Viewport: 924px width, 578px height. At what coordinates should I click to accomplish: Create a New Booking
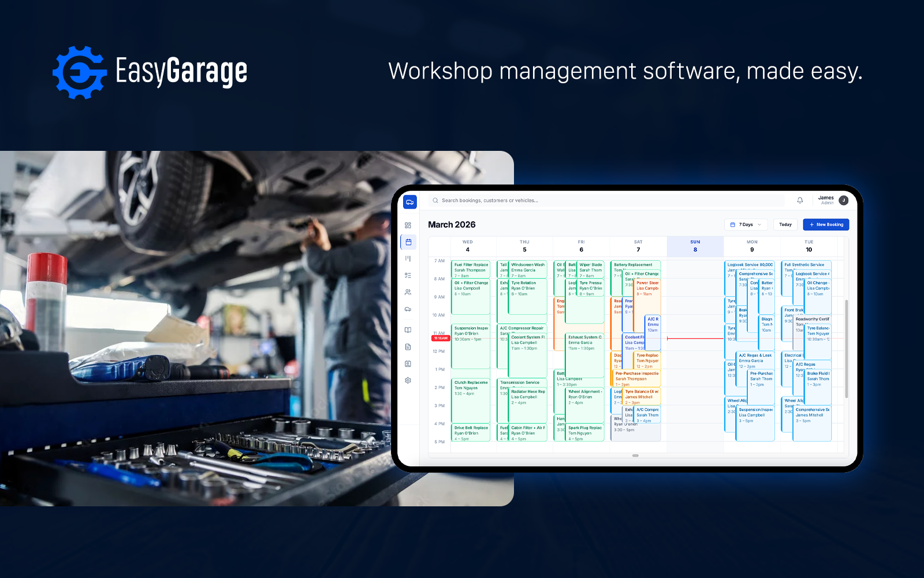point(826,224)
